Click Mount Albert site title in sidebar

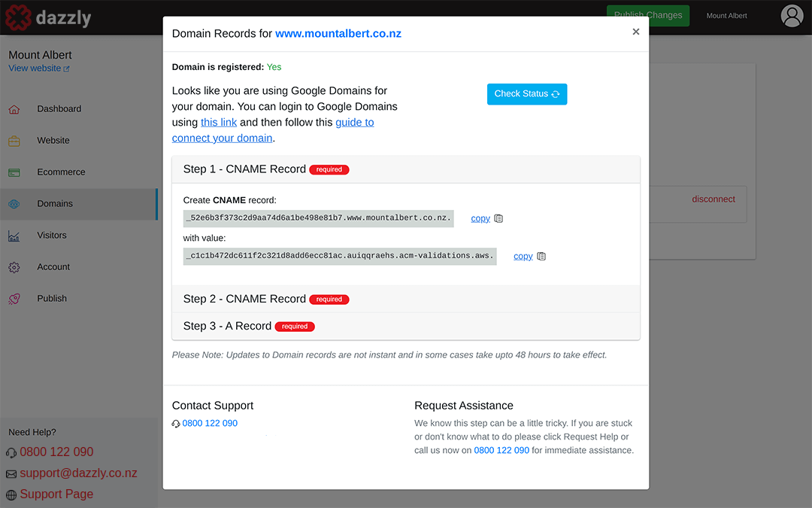tap(40, 55)
